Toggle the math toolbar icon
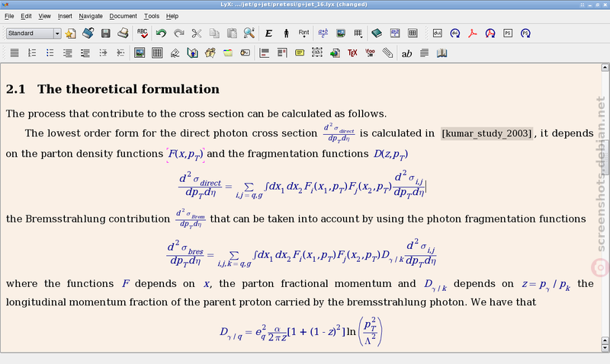This screenshot has width=610, height=364. click(x=395, y=34)
